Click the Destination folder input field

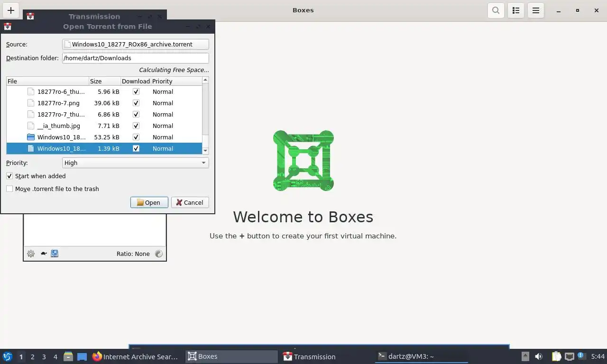(136, 58)
